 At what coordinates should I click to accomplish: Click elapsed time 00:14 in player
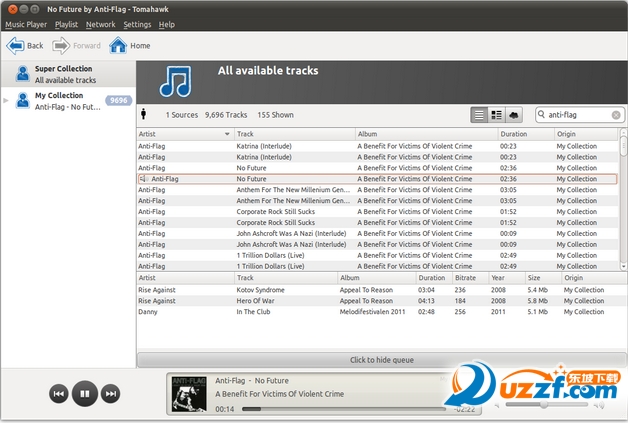pyautogui.click(x=225, y=409)
